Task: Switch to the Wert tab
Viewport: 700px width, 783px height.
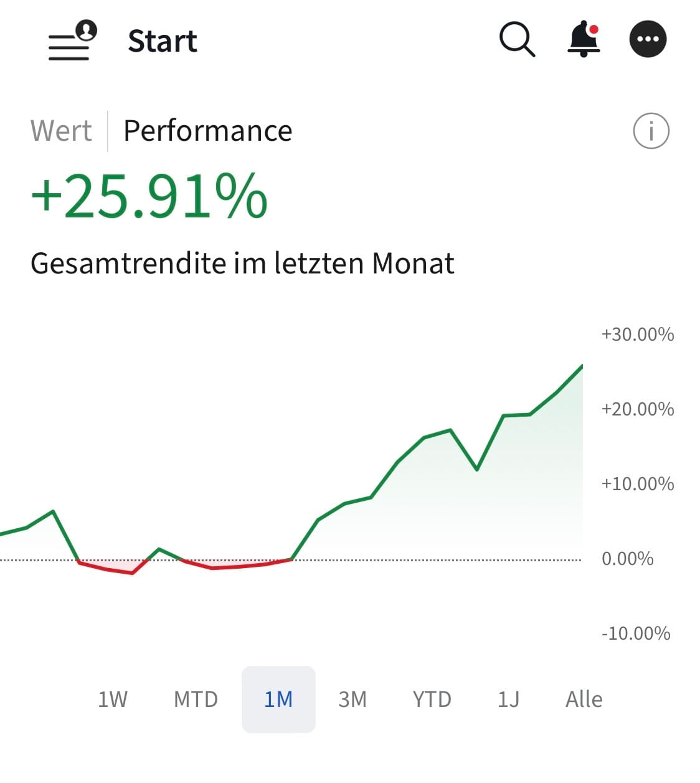Action: click(61, 131)
